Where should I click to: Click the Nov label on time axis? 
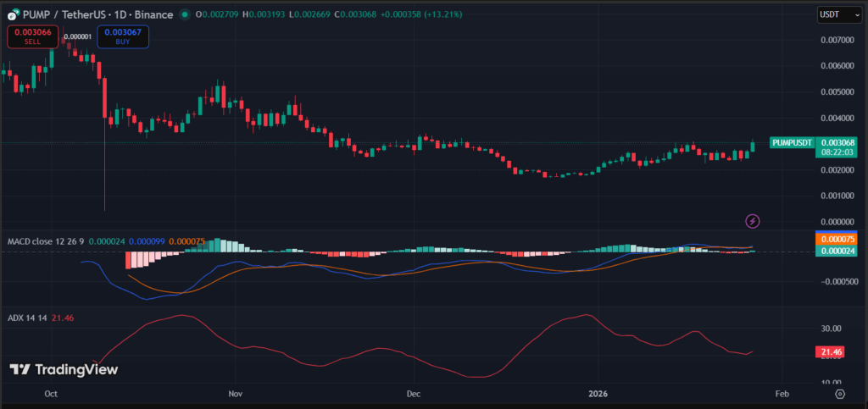[236, 394]
